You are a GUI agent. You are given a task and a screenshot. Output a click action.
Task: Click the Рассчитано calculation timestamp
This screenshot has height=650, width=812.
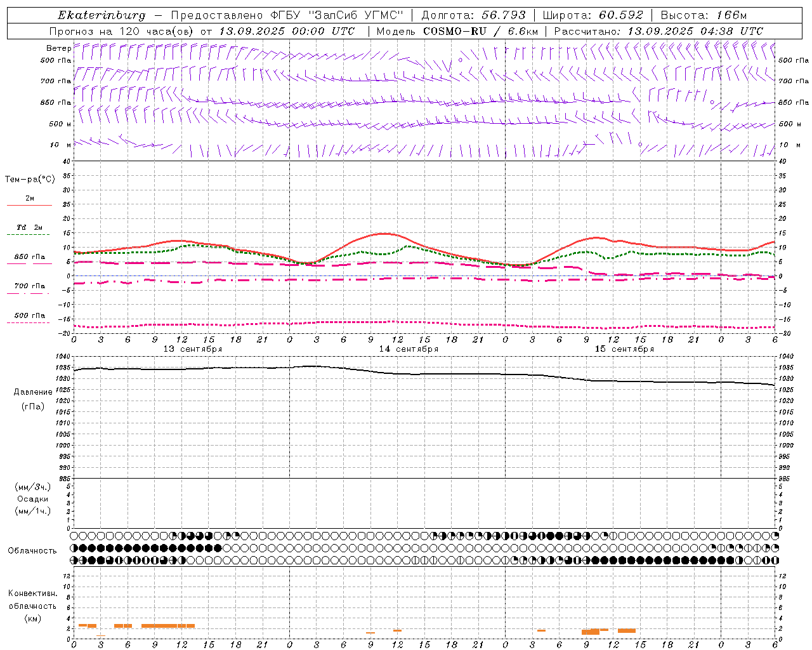pos(658,31)
